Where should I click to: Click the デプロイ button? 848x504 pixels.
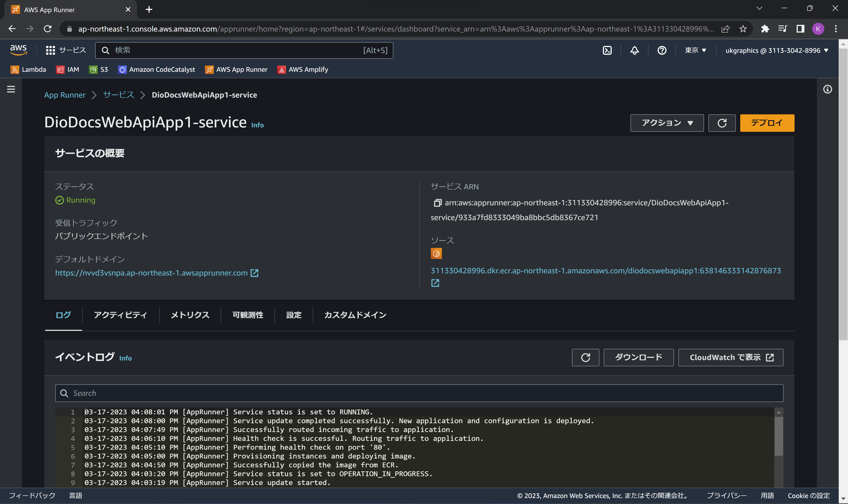pyautogui.click(x=767, y=123)
